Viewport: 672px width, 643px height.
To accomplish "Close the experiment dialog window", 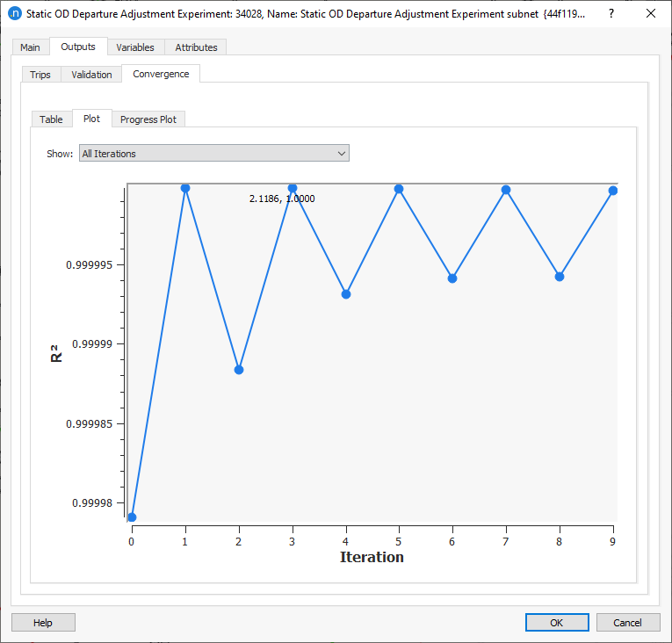I will [x=650, y=13].
